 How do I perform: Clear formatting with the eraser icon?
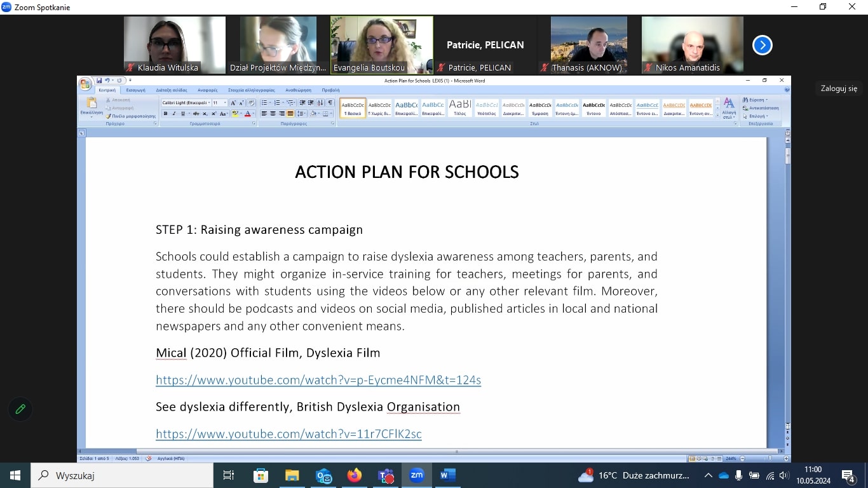click(251, 103)
